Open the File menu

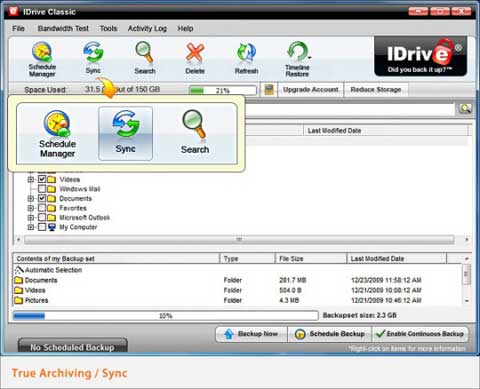click(18, 28)
